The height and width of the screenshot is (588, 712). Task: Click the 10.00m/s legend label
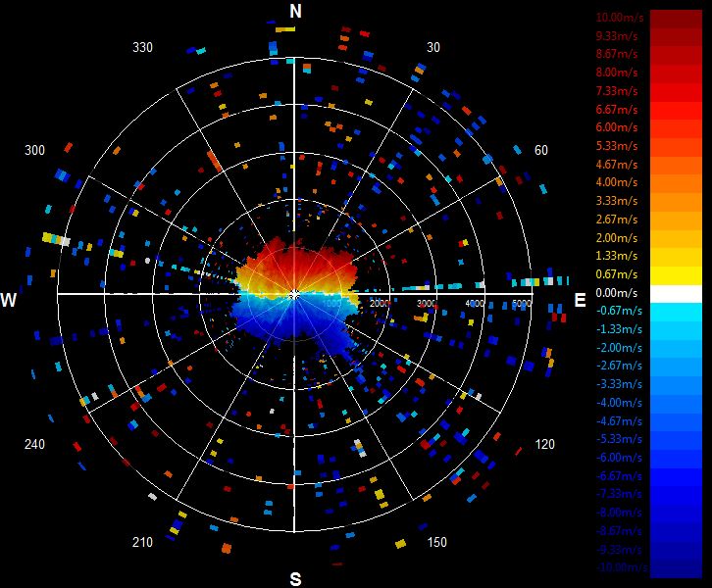point(620,18)
